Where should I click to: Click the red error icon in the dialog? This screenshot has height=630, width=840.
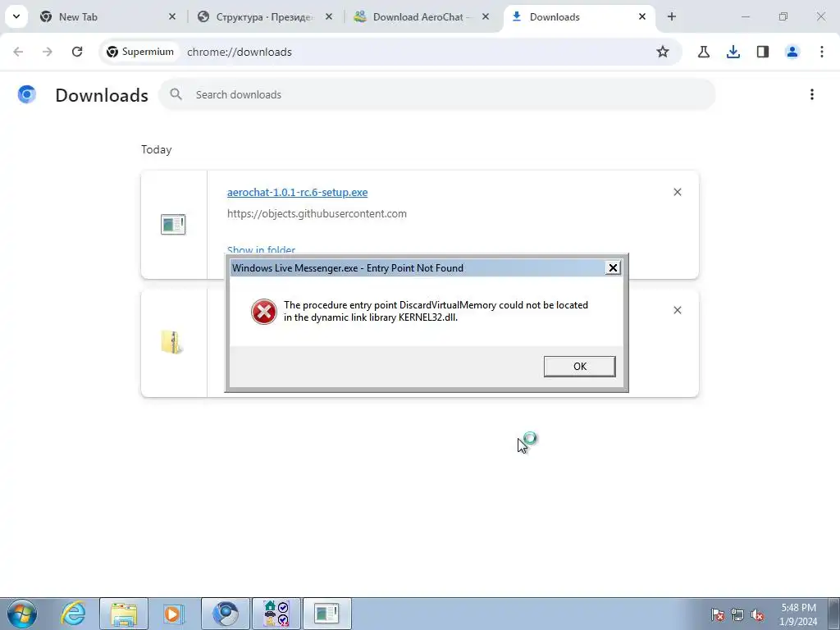click(263, 312)
